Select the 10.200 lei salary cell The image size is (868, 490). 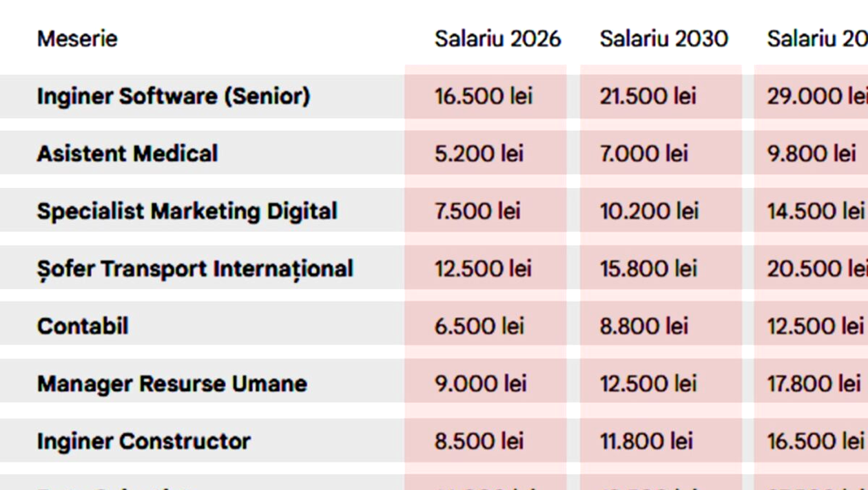[649, 211]
